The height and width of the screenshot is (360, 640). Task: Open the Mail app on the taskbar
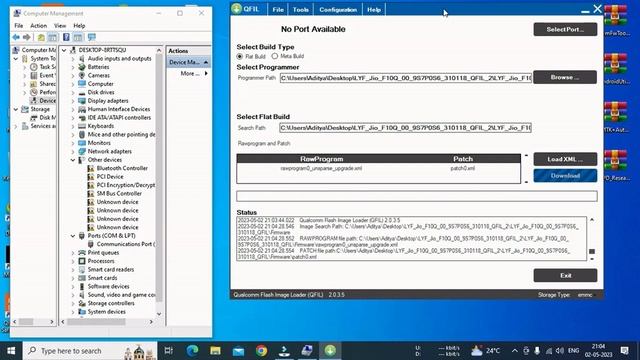point(238,351)
